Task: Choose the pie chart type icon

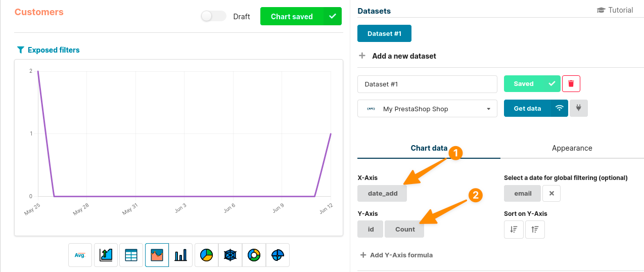Action: tap(206, 255)
